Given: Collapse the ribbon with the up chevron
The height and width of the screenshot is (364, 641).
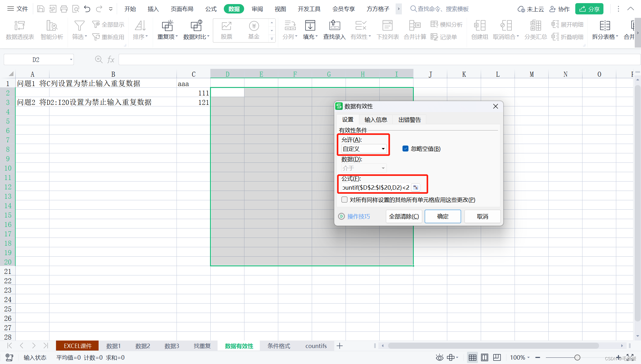Looking at the screenshot, I should 631,9.
